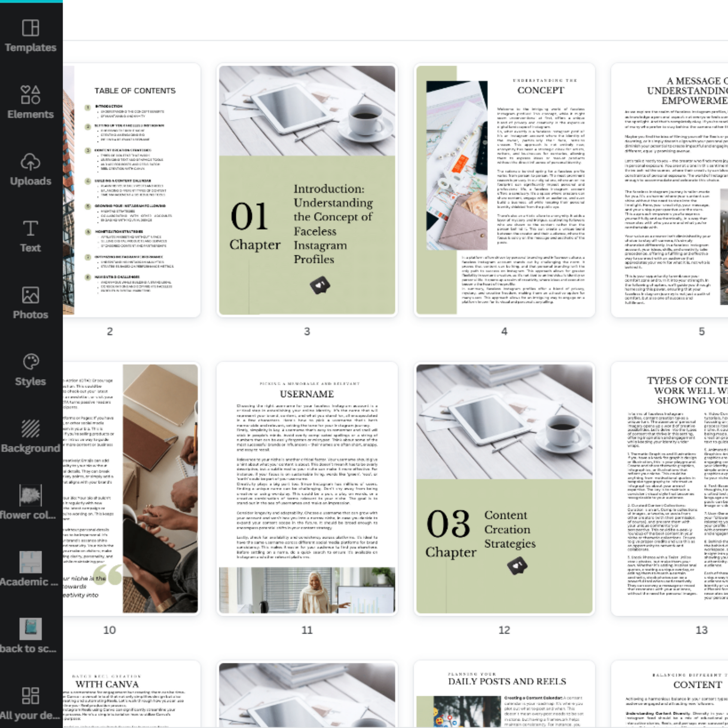Image resolution: width=728 pixels, height=728 pixels.
Task: Open the Uploads panel
Action: (31, 169)
